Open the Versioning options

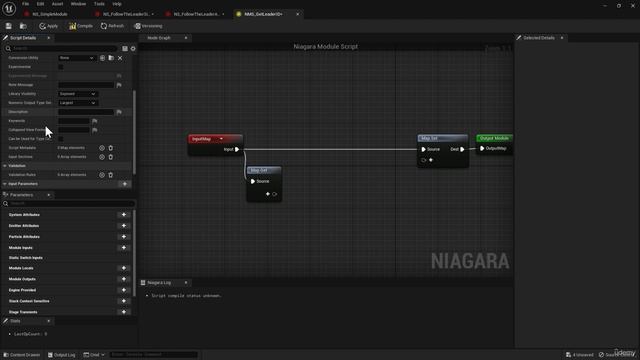tap(148, 26)
